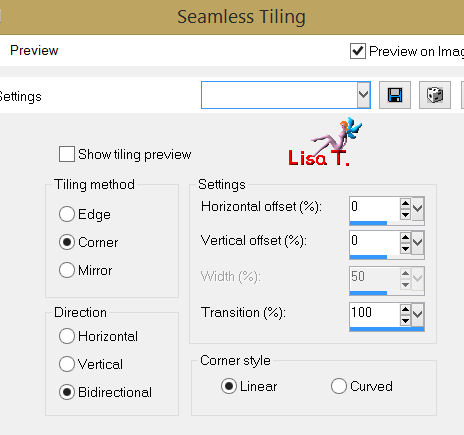464x435 pixels.
Task: Uncheck Preview on Image checkbox
Action: [358, 51]
